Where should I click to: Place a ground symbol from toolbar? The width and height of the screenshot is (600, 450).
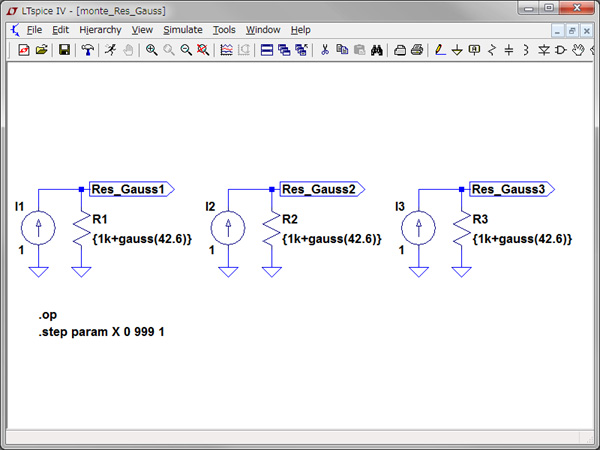(457, 50)
